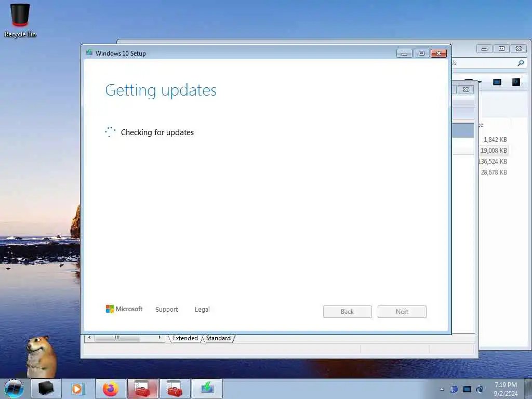This screenshot has width=532, height=399.
Task: Open the Legal link
Action: click(x=202, y=310)
